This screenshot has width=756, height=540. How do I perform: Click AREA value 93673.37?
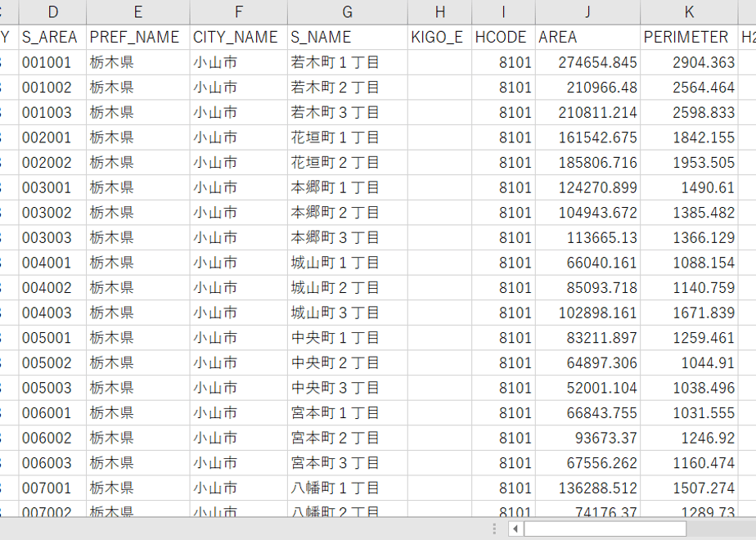point(587,439)
